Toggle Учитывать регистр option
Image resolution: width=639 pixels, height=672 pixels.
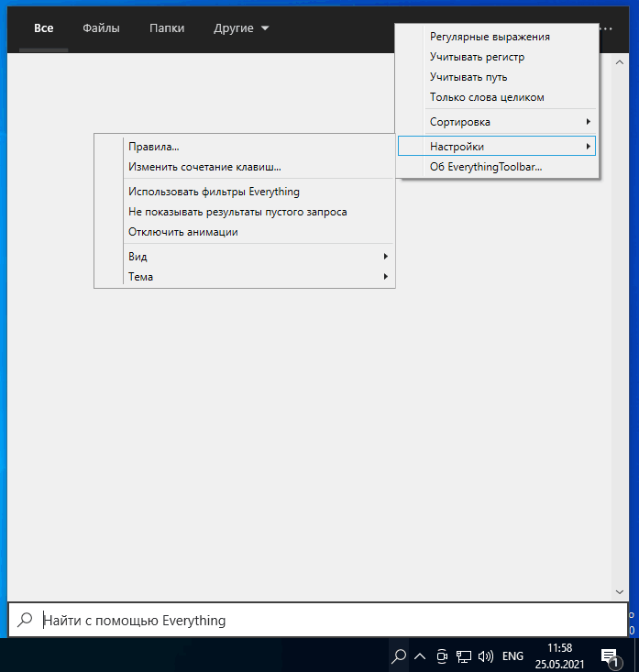tap(497, 57)
